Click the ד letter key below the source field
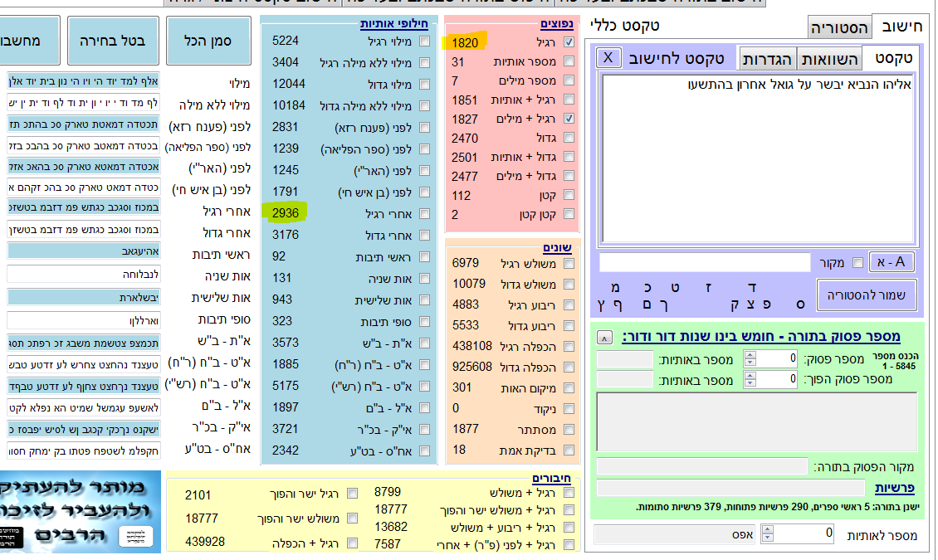This screenshot has width=938, height=560. coord(752,288)
